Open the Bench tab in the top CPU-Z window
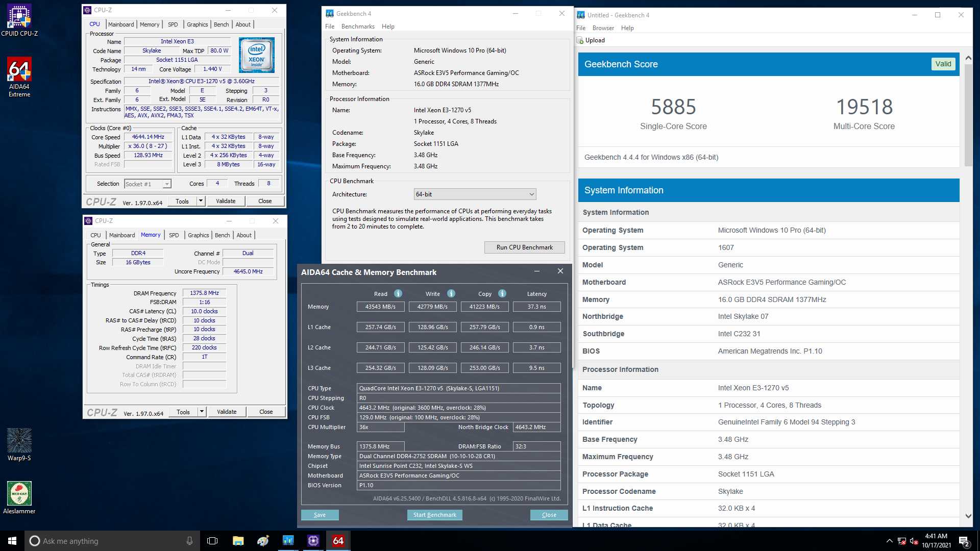980x551 pixels. click(x=221, y=24)
